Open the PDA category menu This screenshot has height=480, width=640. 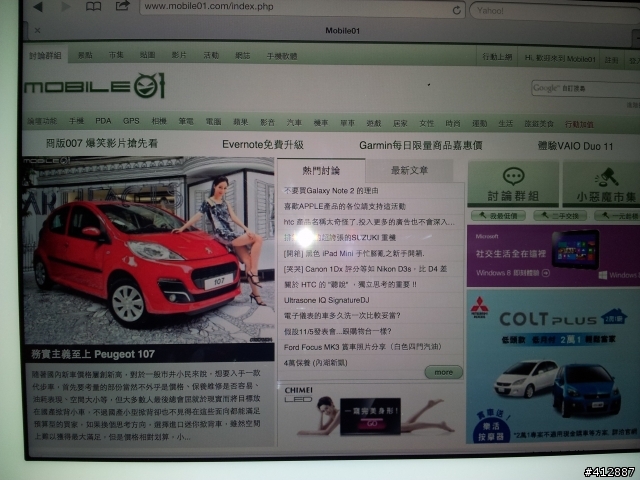(103, 121)
